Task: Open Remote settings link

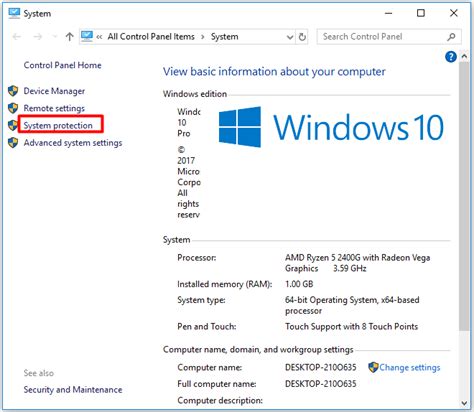Action: click(54, 108)
